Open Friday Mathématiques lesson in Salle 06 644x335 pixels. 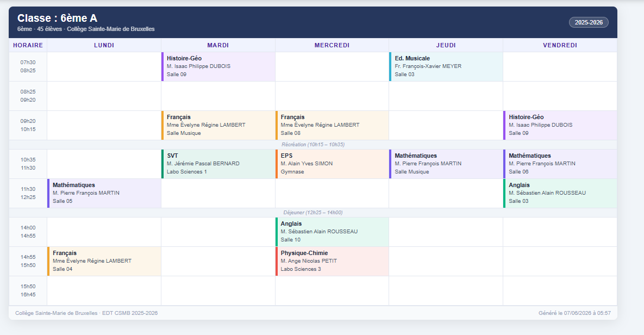pos(560,164)
